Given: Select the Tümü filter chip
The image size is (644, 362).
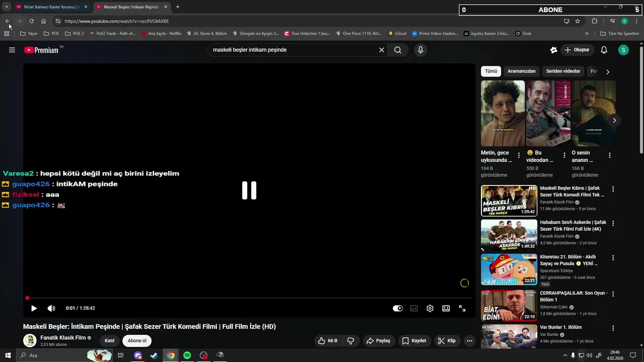Looking at the screenshot, I should coord(491,71).
